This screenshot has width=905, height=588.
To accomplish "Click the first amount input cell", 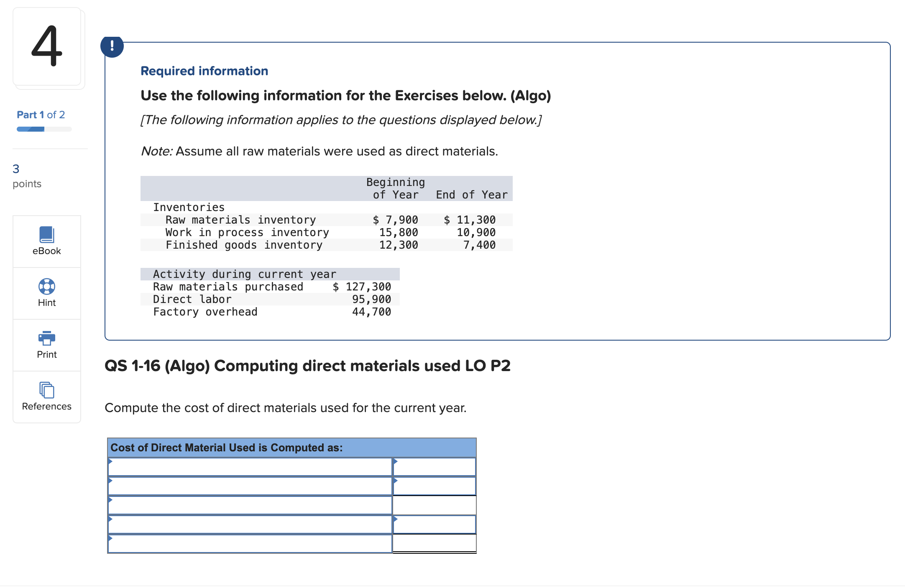I will (435, 467).
